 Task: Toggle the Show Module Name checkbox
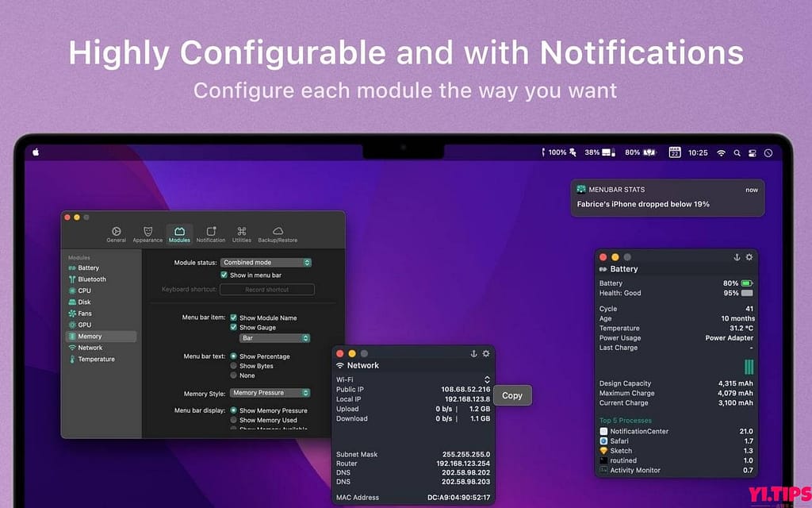pyautogui.click(x=234, y=317)
